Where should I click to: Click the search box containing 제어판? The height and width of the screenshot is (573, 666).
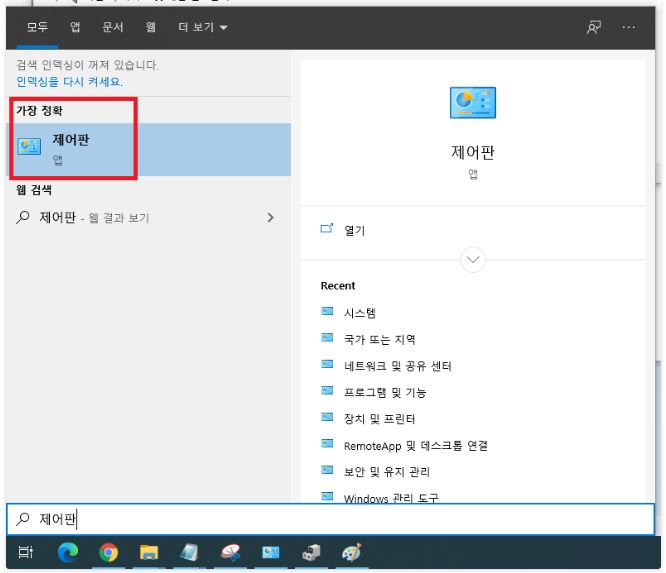pyautogui.click(x=330, y=519)
